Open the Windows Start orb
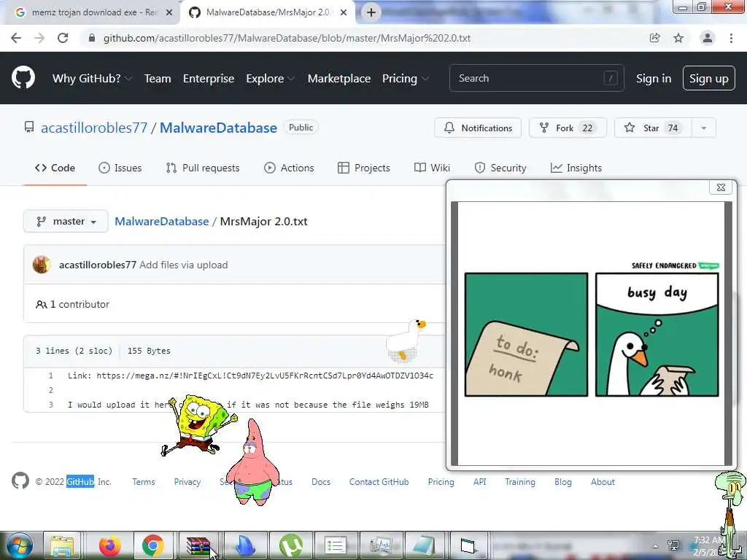Image resolution: width=747 pixels, height=560 pixels. point(18,546)
